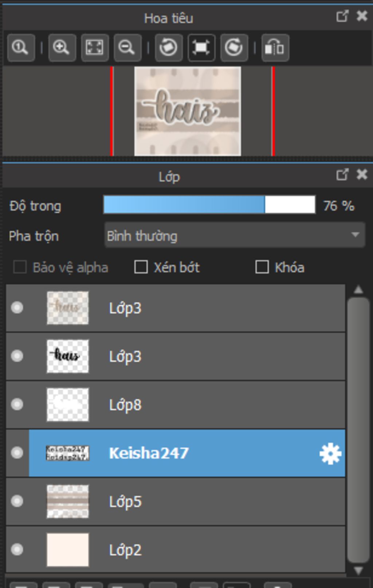
Task: Click the Độ trong opacity slider
Action: 209,205
